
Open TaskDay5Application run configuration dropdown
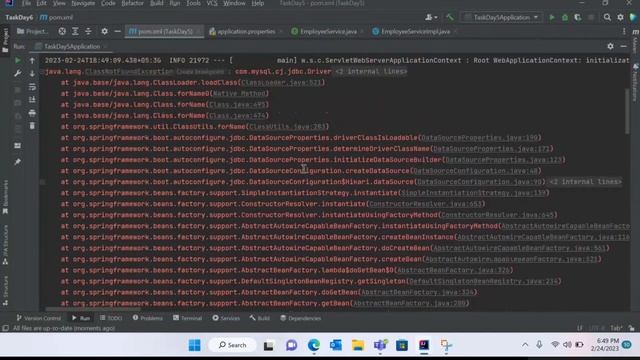pyautogui.click(x=502, y=18)
